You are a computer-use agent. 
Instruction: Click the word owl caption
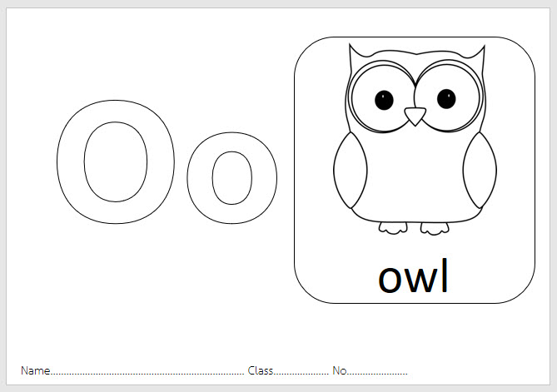pos(413,276)
